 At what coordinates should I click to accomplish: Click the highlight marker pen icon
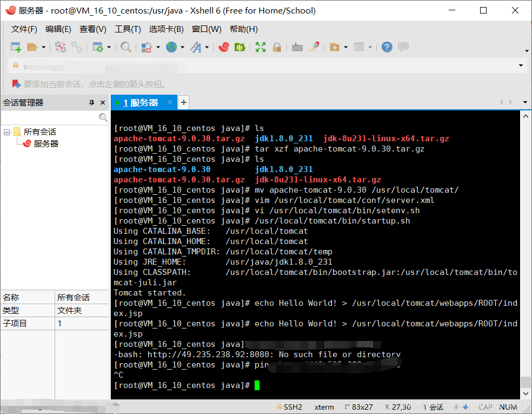click(314, 47)
